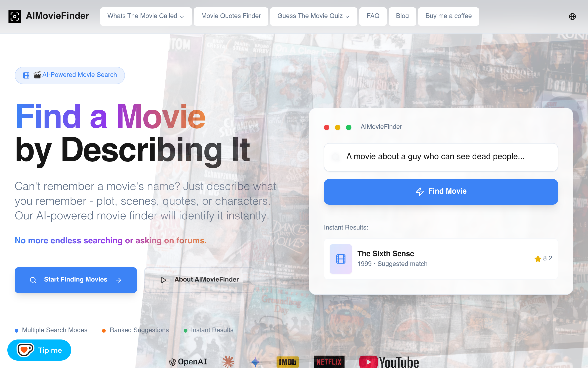Click the magnifier icon on Start Finding Movies

(x=33, y=280)
